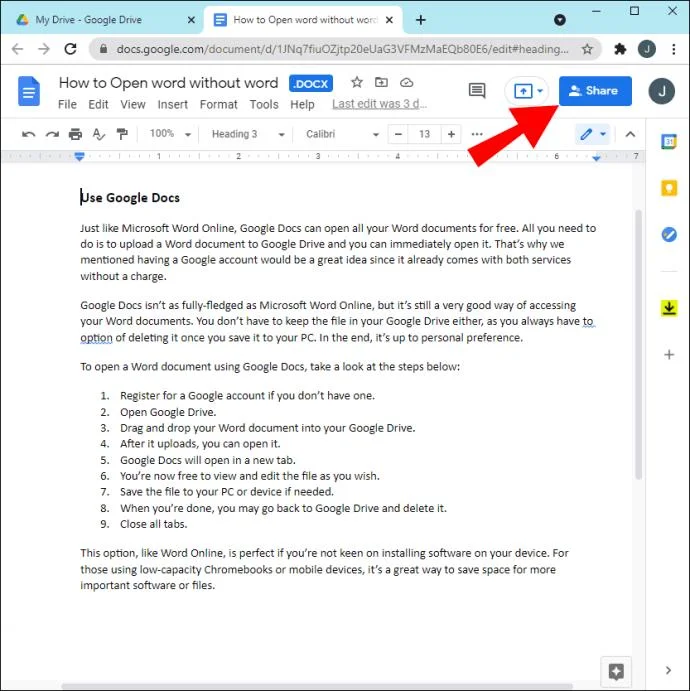
Task: Click the vertical document scrollbar
Action: (x=638, y=345)
